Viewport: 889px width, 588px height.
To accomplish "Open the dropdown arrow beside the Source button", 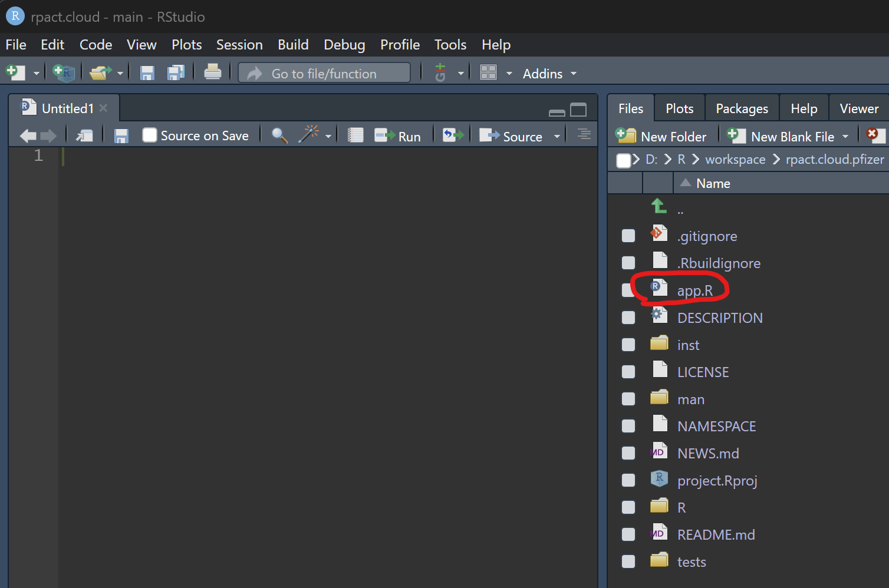I will [557, 136].
